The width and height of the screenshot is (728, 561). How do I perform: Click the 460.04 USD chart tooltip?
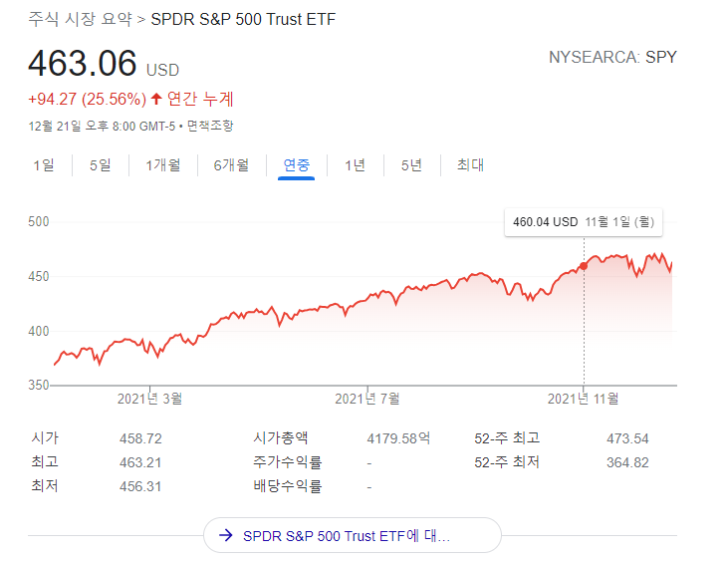(x=583, y=221)
